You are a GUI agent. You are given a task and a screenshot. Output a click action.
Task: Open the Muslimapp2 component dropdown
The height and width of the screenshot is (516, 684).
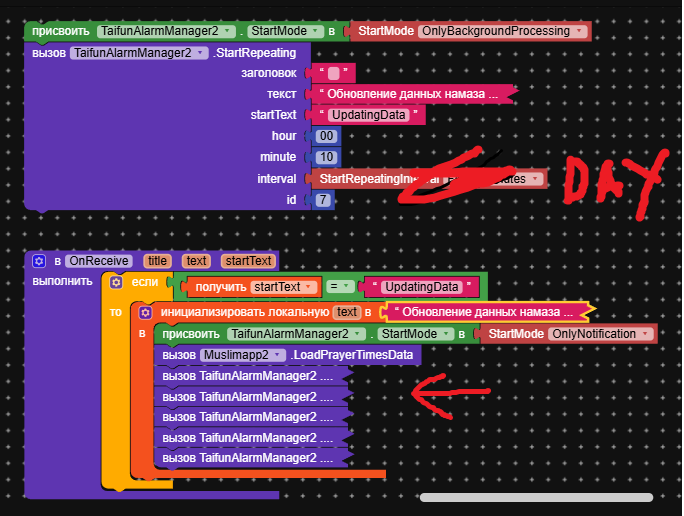(279, 355)
